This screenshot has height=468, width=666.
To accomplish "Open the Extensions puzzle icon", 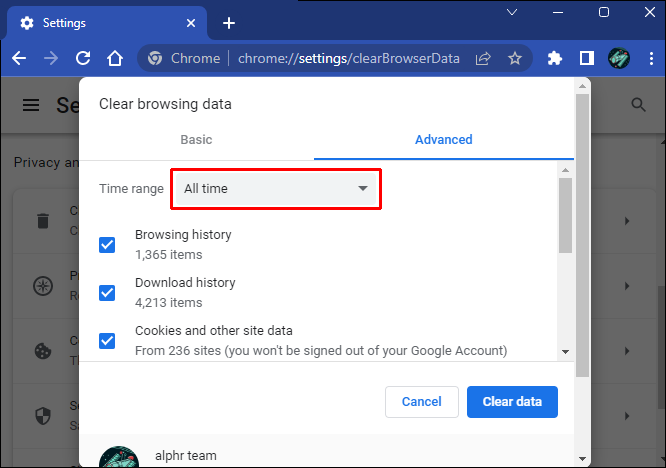I will pos(556,58).
